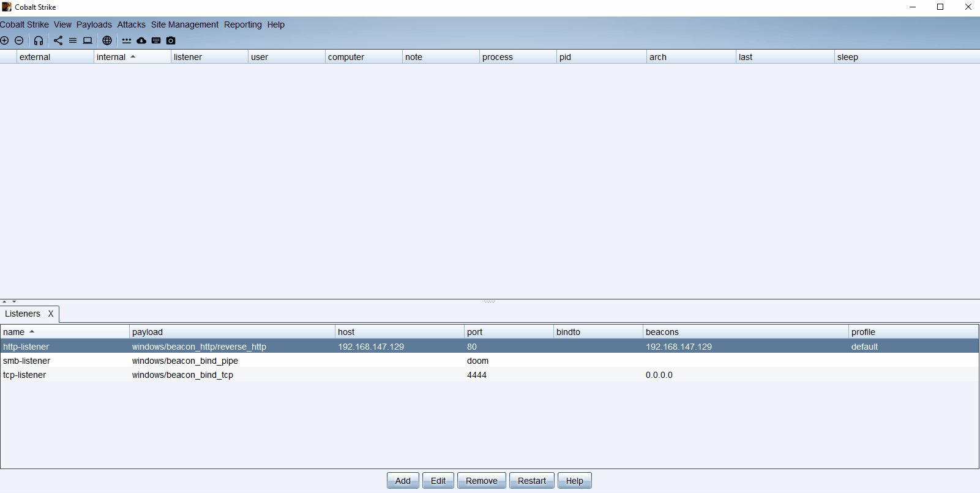The height and width of the screenshot is (493, 980).
Task: Close the Listeners tab
Action: point(51,314)
